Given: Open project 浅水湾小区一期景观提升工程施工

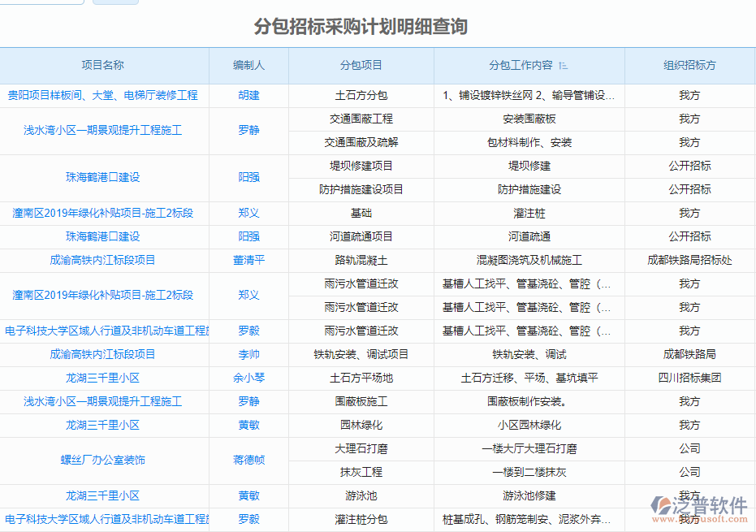Looking at the screenshot, I should [103, 130].
